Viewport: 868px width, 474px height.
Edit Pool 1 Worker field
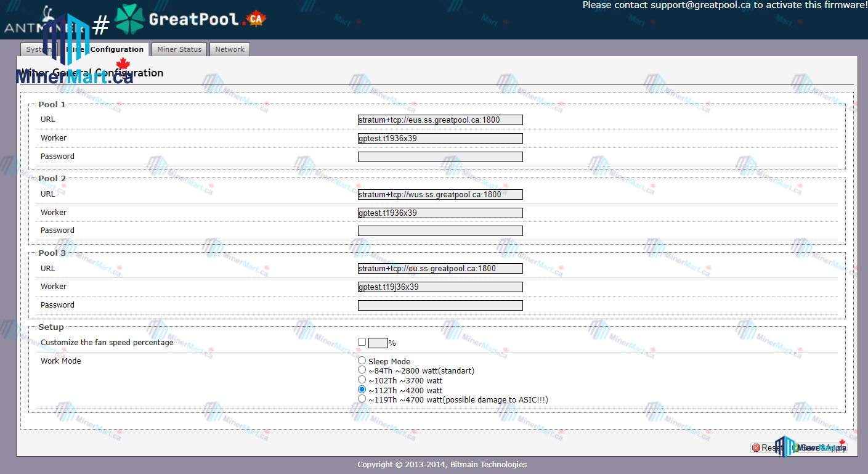(x=440, y=138)
